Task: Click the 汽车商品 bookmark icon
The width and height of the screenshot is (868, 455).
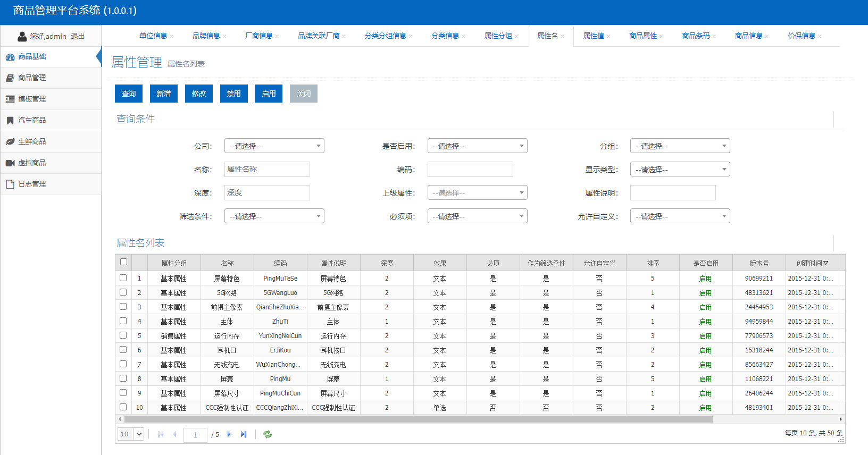Action: point(10,121)
